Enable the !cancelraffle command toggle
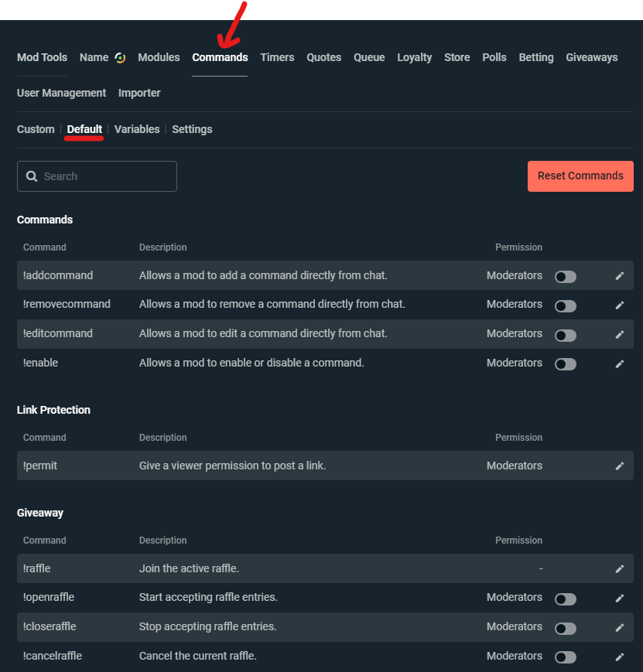Screen dimensions: 643x672 565,657
